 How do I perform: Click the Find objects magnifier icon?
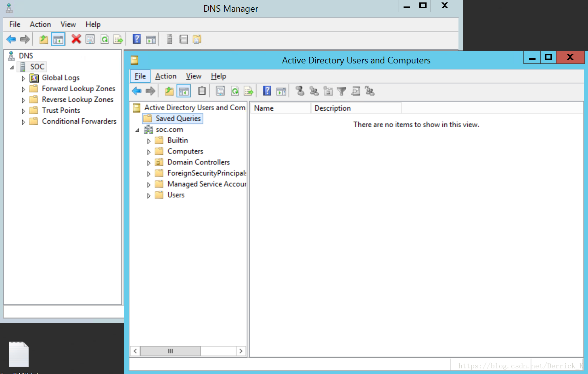pyautogui.click(x=356, y=91)
